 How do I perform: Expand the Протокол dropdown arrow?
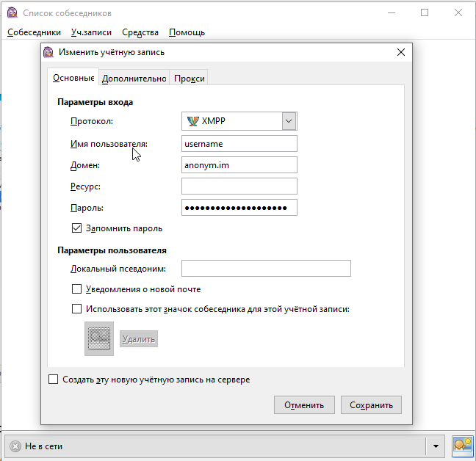[x=289, y=122]
